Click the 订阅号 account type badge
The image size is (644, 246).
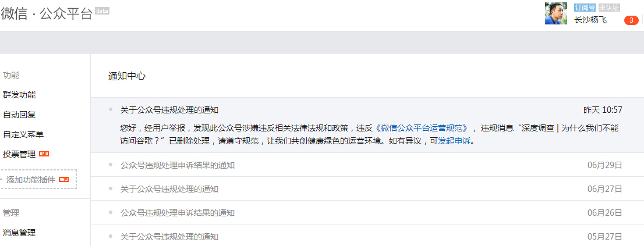(585, 8)
